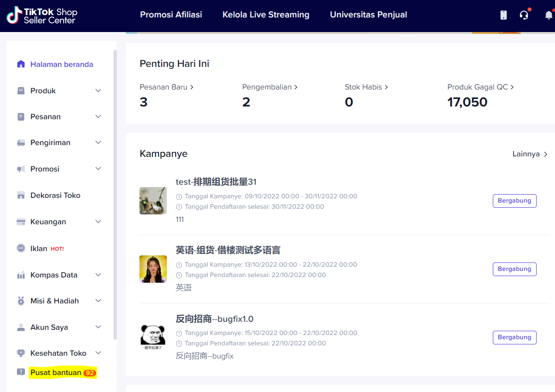555x392 pixels.
Task: Click the mobile phone icon in header
Action: 504,15
